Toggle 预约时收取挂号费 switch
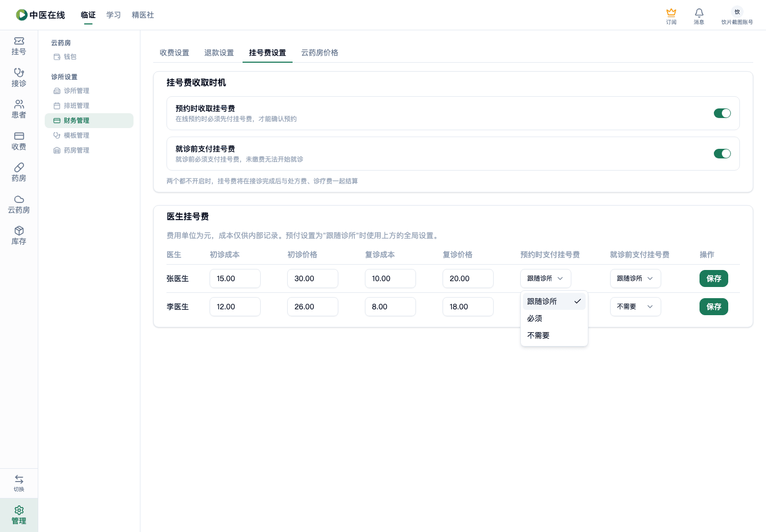The image size is (766, 532). tap(722, 113)
